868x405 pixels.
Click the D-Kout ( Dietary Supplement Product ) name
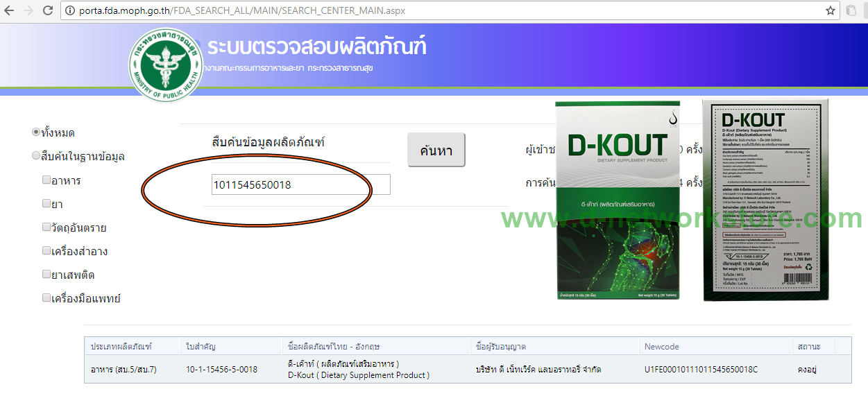point(359,375)
